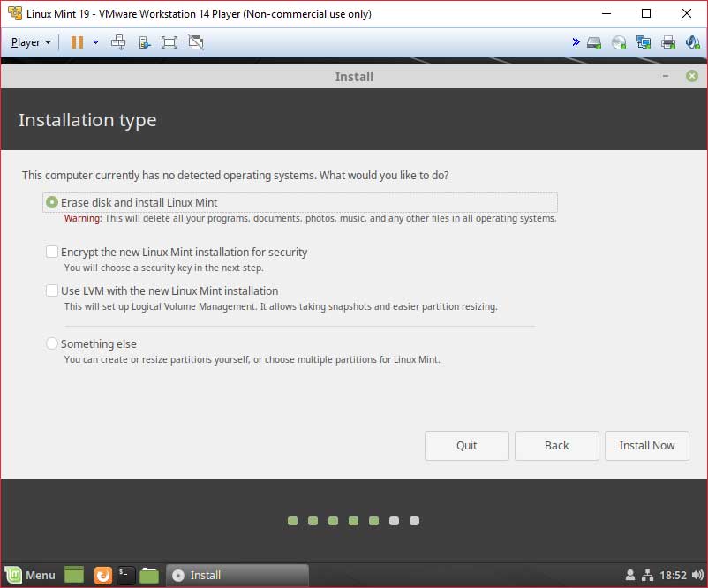Click the Quit button
The height and width of the screenshot is (588, 708).
pyautogui.click(x=466, y=446)
